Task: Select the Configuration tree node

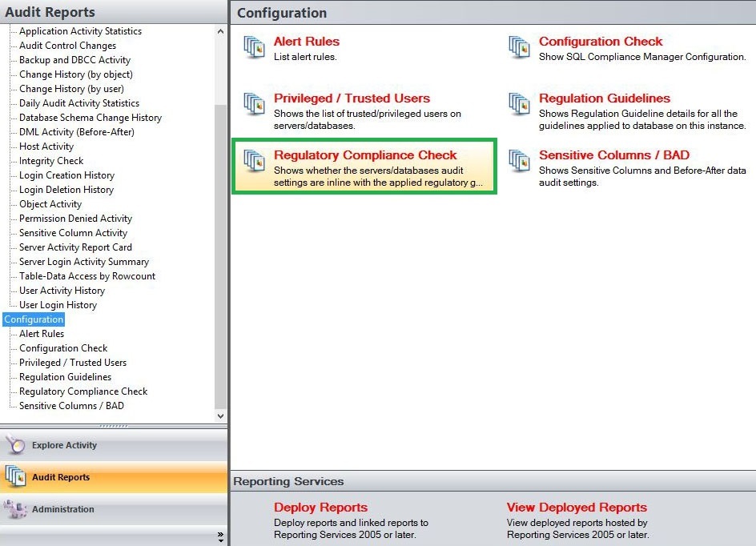Action: (x=34, y=319)
